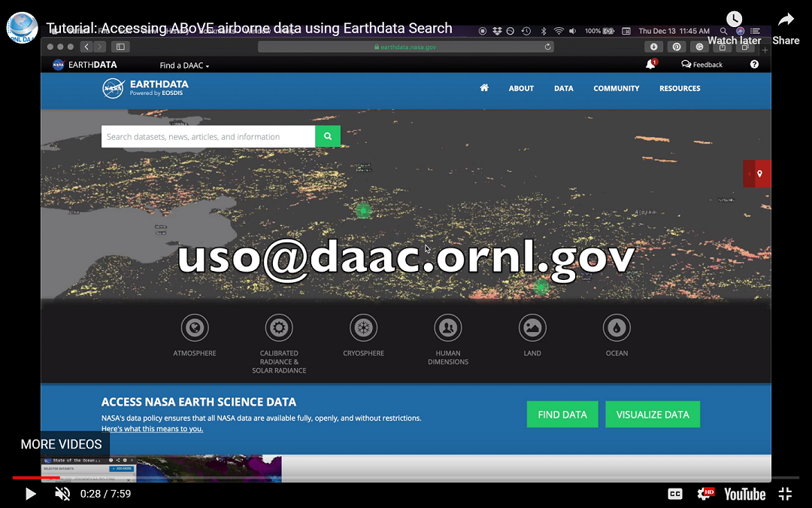The height and width of the screenshot is (508, 812).
Task: Open the help question mark icon
Action: 755,64
